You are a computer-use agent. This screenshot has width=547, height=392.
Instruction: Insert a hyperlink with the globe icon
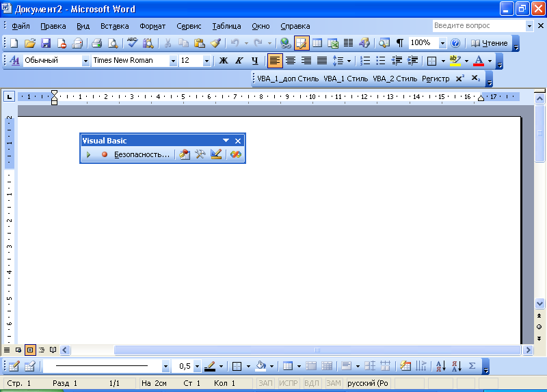pyautogui.click(x=286, y=43)
